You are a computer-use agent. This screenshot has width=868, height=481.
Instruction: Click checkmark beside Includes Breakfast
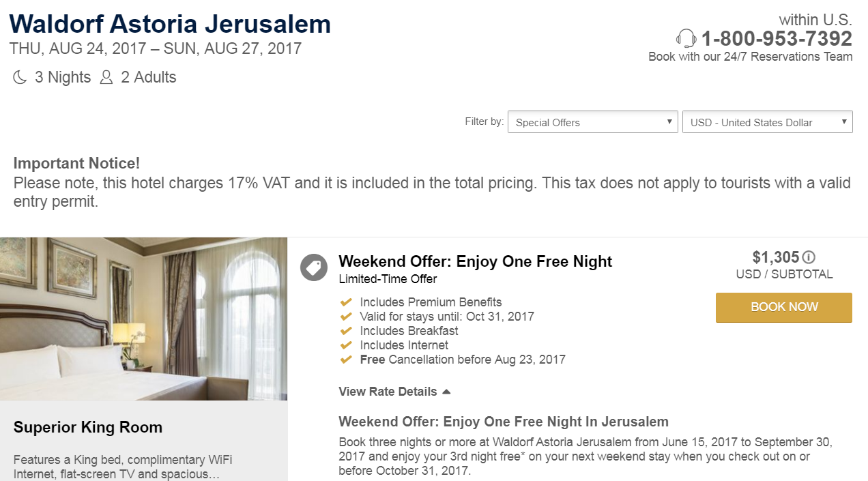[346, 331]
